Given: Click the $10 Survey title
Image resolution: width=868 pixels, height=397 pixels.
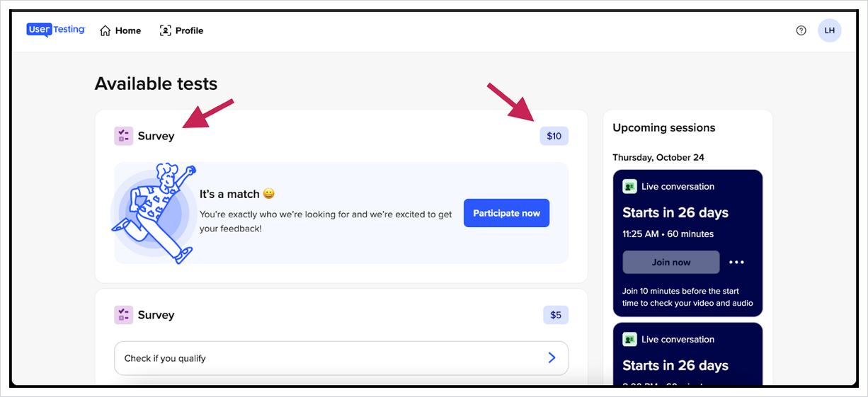Looking at the screenshot, I should (156, 136).
